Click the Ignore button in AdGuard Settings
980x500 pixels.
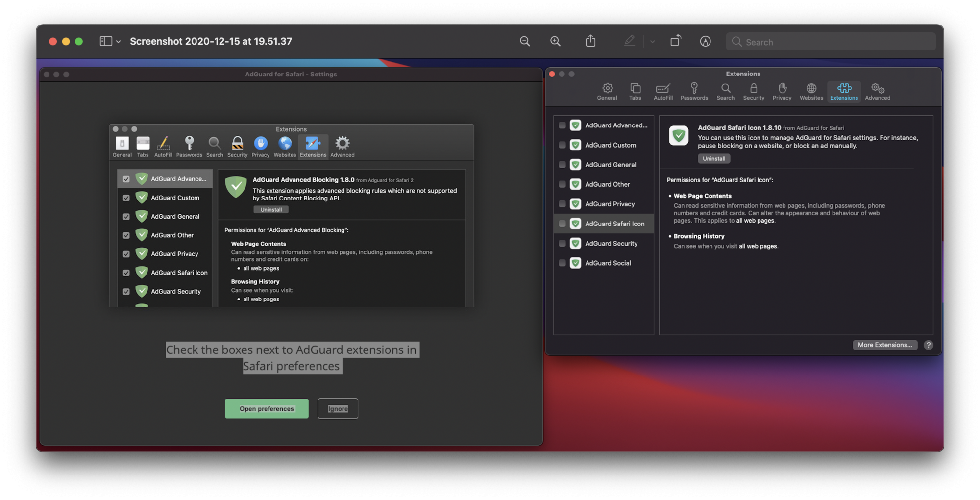point(338,408)
